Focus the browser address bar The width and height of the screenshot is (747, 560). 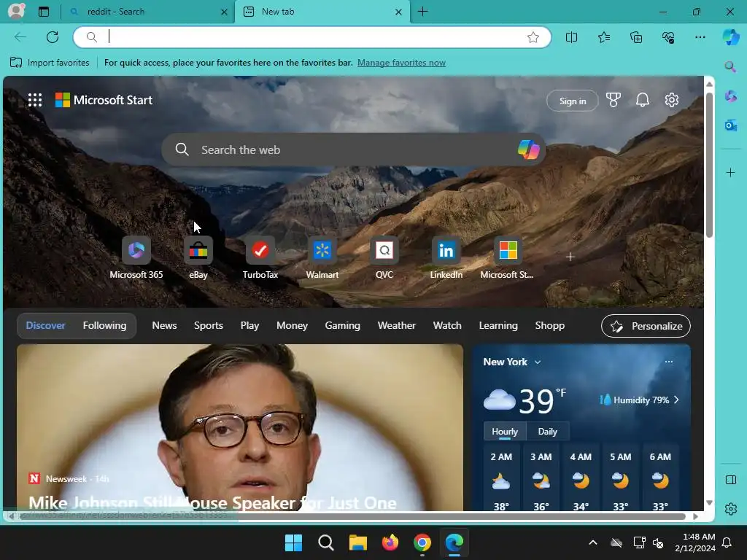[312, 37]
